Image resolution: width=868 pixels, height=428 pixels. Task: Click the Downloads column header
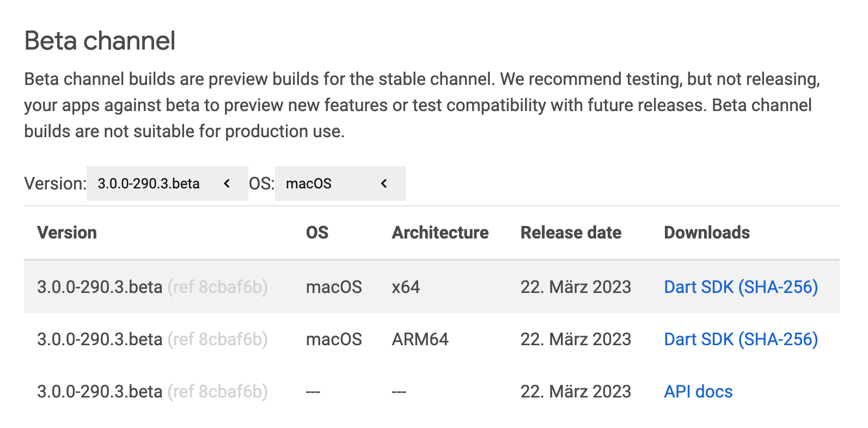pos(706,233)
